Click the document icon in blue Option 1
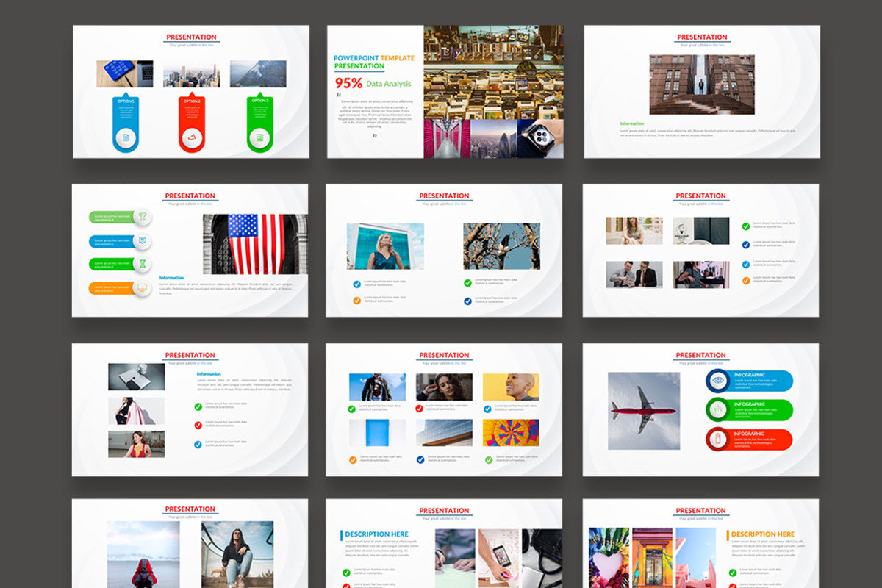The width and height of the screenshot is (882, 588). pyautogui.click(x=126, y=137)
